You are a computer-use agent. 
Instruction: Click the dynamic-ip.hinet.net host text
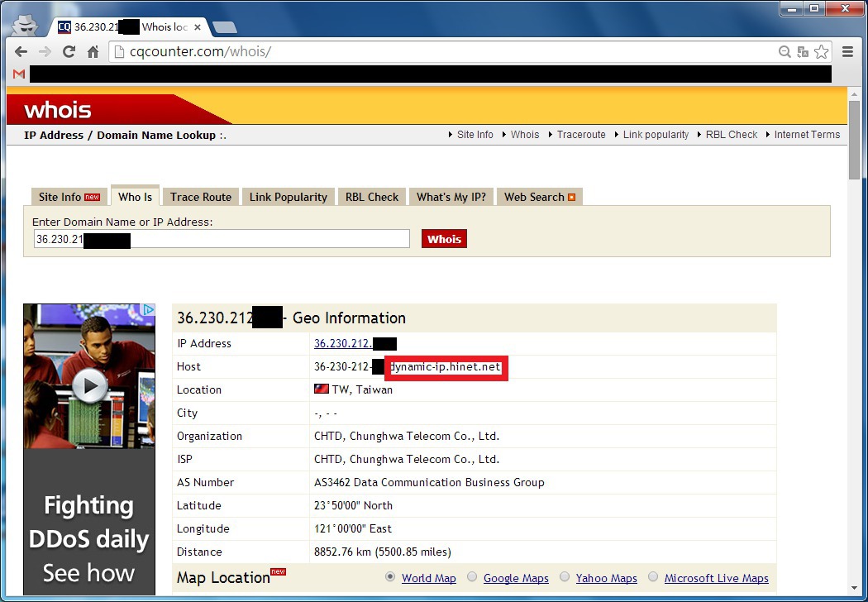(446, 366)
